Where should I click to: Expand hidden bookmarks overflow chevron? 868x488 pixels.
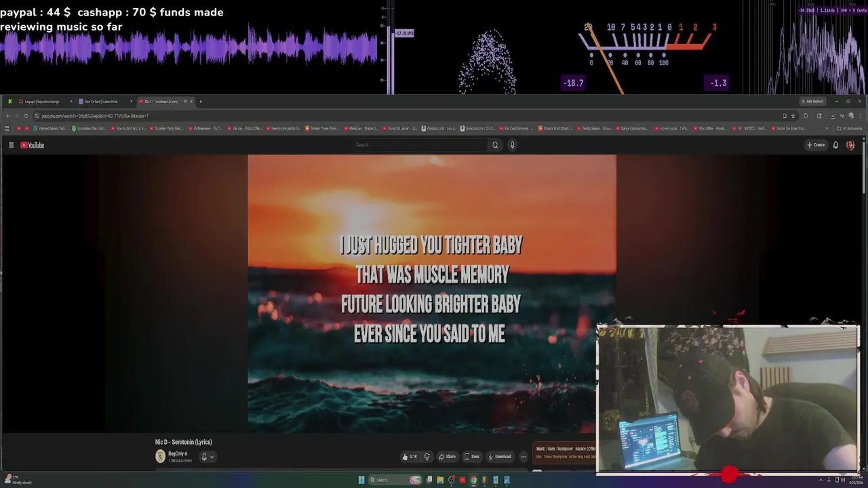click(827, 128)
